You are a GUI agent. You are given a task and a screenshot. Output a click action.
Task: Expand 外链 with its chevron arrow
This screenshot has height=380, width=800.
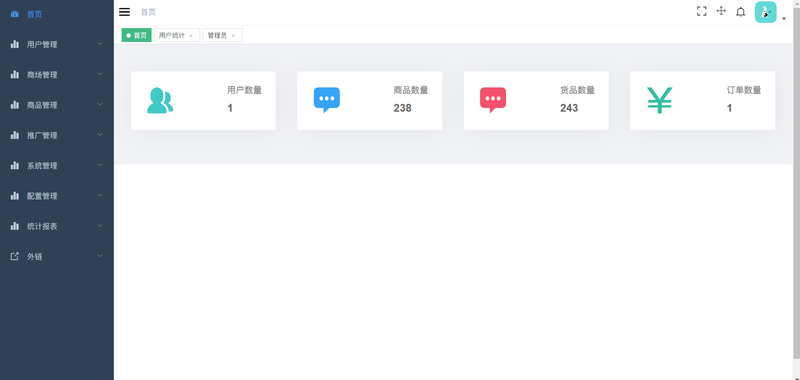[x=100, y=256]
